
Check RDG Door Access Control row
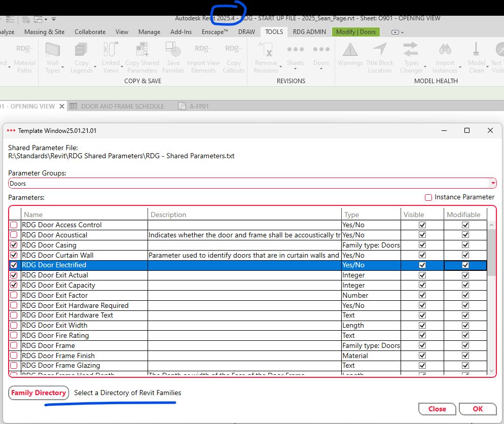tap(14, 225)
